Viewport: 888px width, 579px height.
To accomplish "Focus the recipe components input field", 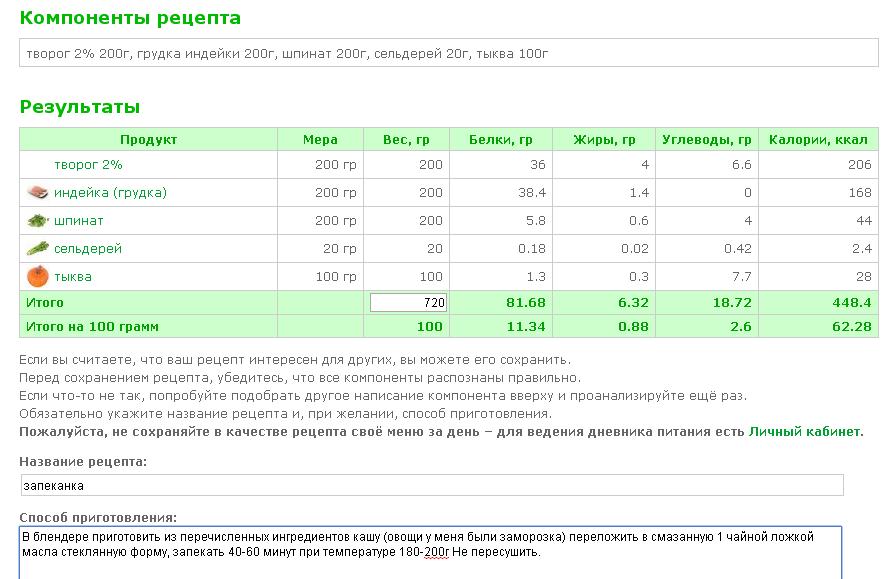I will (x=449, y=53).
